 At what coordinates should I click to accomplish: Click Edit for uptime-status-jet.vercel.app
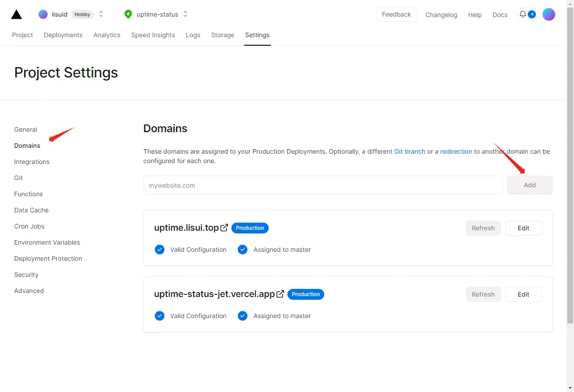[523, 294]
